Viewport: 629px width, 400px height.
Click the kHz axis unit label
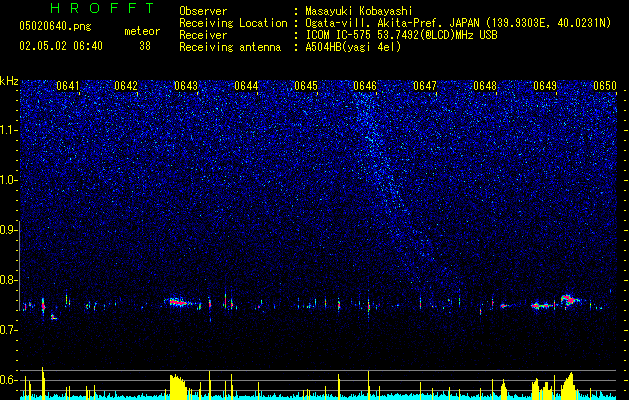tap(9, 81)
